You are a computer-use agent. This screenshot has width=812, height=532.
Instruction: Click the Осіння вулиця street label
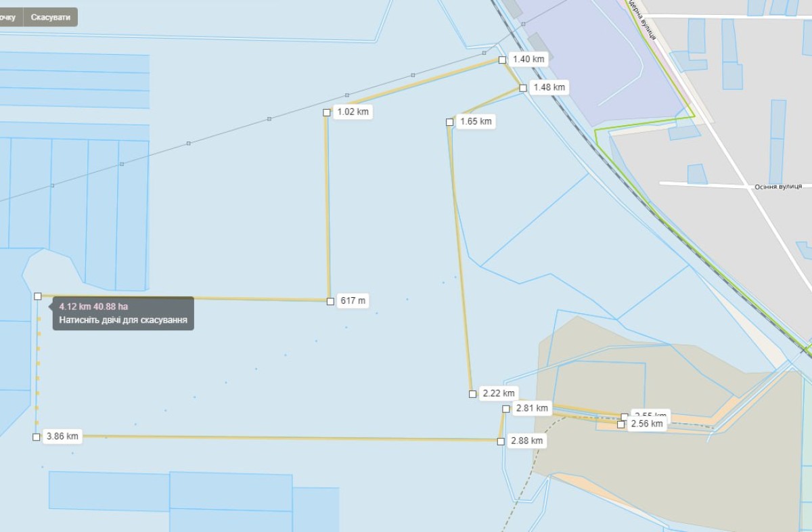(778, 186)
